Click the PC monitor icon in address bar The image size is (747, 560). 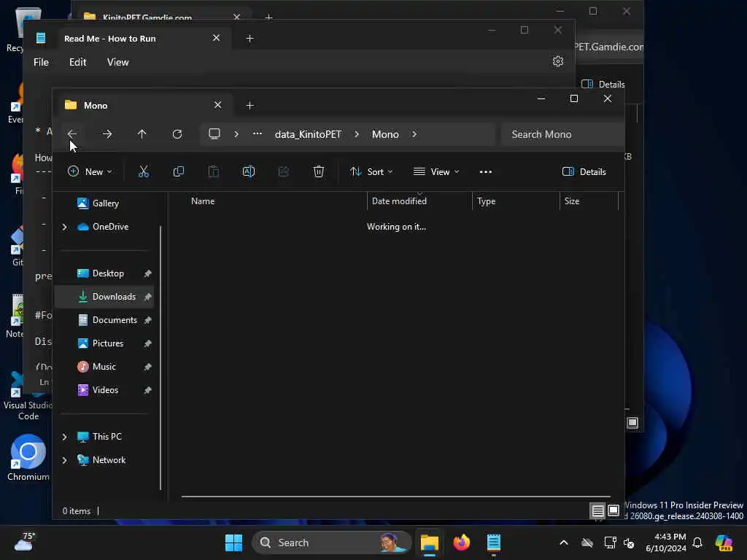tap(214, 134)
